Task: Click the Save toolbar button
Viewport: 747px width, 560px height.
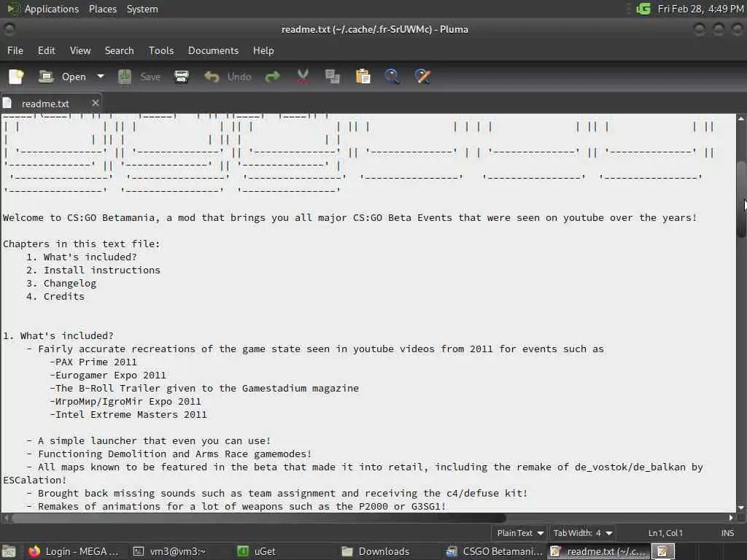Action: pos(139,77)
